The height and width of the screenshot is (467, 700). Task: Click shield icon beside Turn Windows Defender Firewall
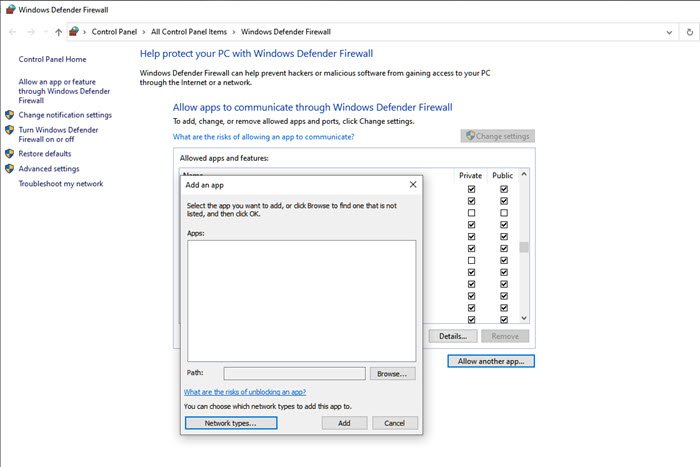9,130
